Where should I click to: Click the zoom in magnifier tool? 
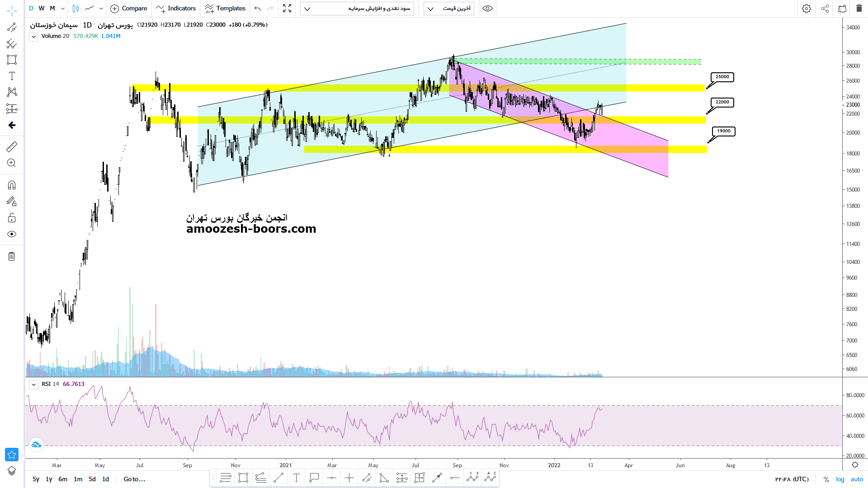[12, 163]
